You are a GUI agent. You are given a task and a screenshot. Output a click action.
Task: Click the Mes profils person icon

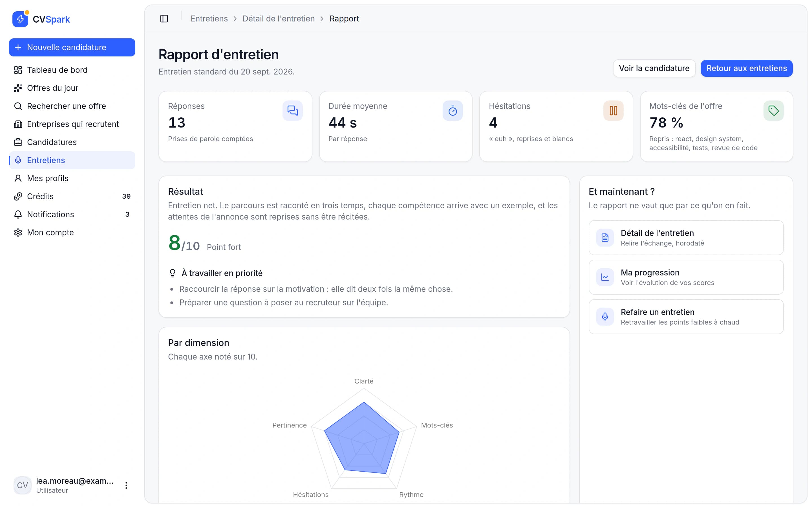pyautogui.click(x=18, y=178)
